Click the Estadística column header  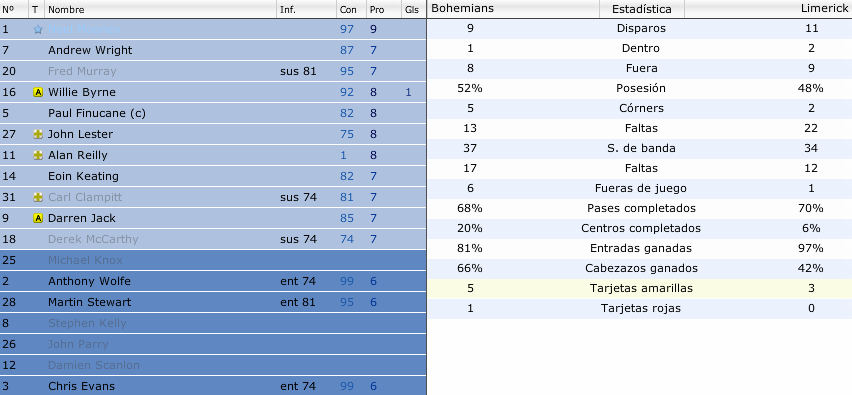(x=642, y=9)
